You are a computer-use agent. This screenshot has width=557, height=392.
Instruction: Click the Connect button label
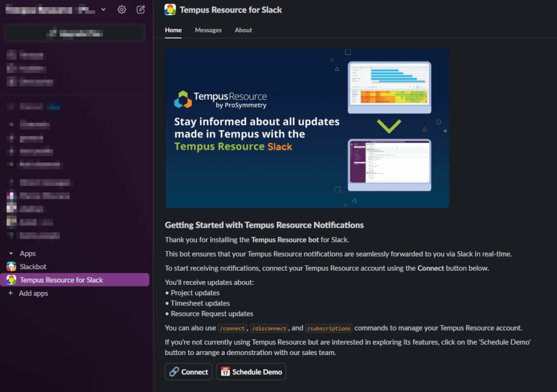coord(195,372)
